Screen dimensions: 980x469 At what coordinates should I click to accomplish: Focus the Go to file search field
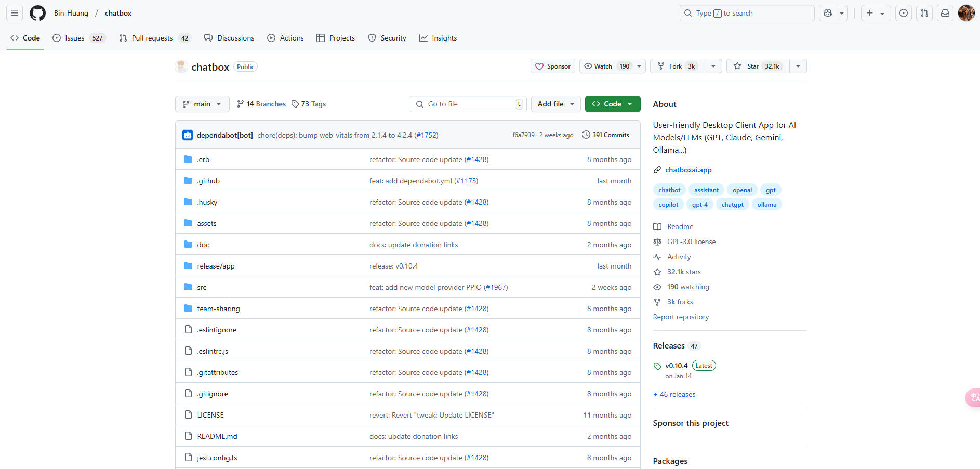pyautogui.click(x=468, y=104)
